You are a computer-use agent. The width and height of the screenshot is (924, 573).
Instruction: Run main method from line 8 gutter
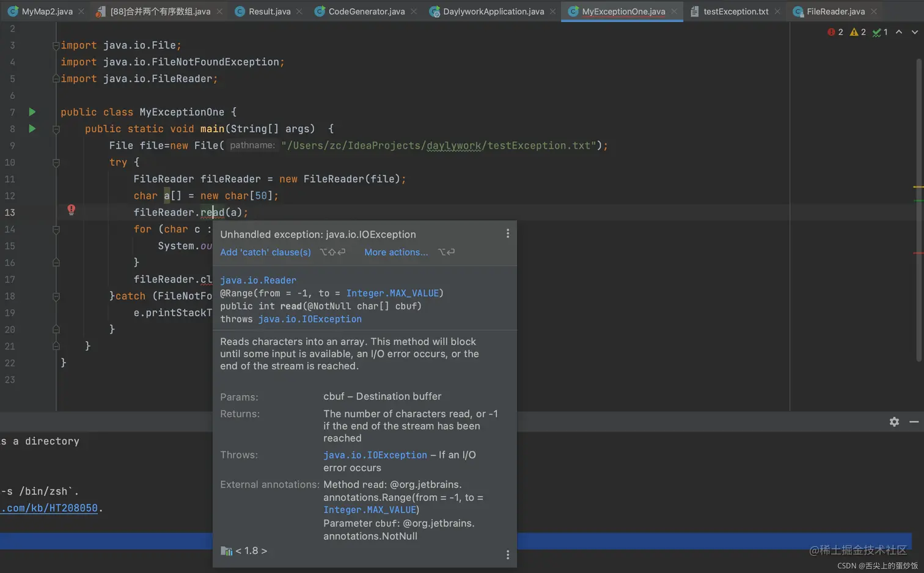click(32, 128)
